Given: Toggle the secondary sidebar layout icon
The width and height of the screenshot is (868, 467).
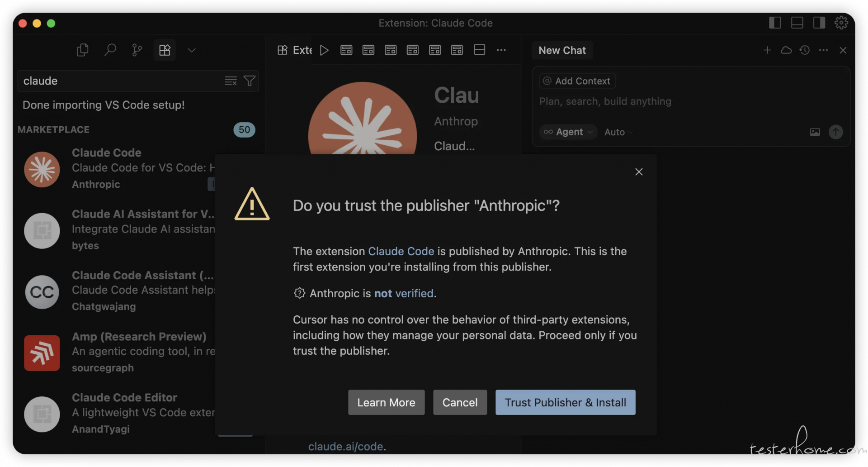Looking at the screenshot, I should [819, 23].
